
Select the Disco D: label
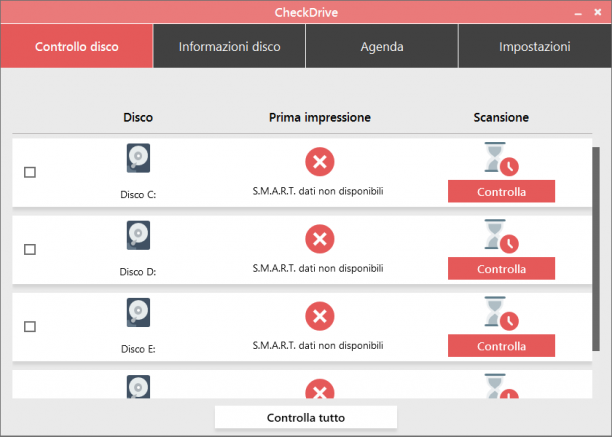[138, 272]
